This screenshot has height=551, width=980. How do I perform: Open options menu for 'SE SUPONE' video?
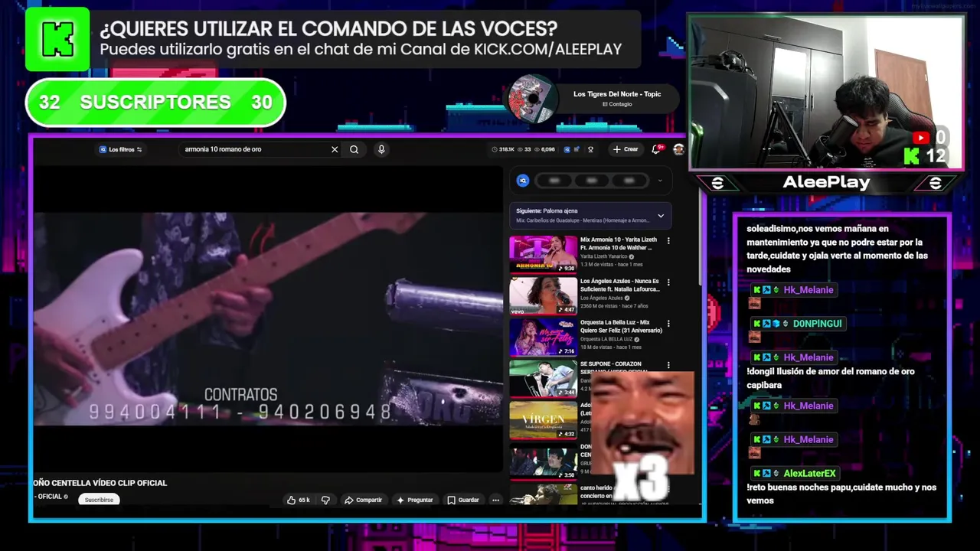point(668,365)
